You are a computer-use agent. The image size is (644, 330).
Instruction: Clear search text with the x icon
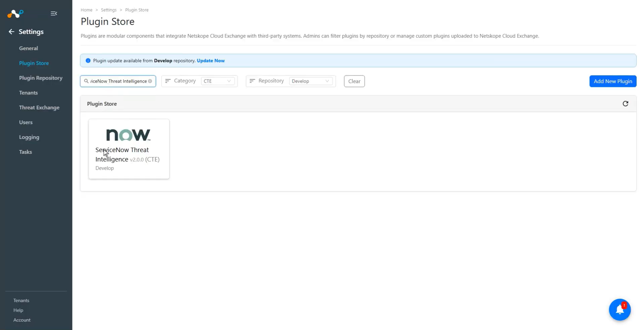pyautogui.click(x=150, y=81)
